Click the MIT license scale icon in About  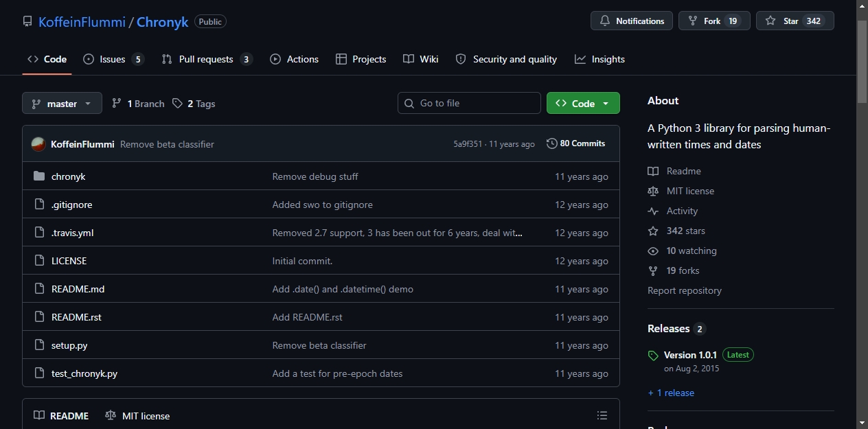pyautogui.click(x=653, y=192)
